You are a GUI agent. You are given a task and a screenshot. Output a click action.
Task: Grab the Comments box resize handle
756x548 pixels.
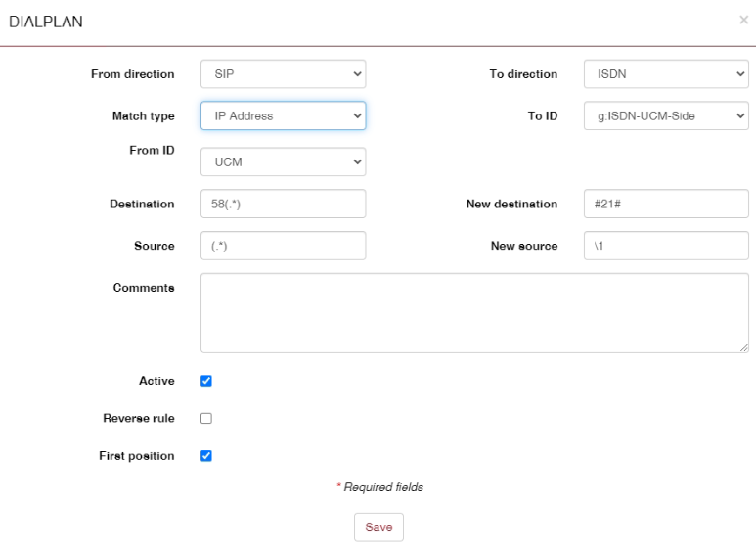tap(744, 347)
